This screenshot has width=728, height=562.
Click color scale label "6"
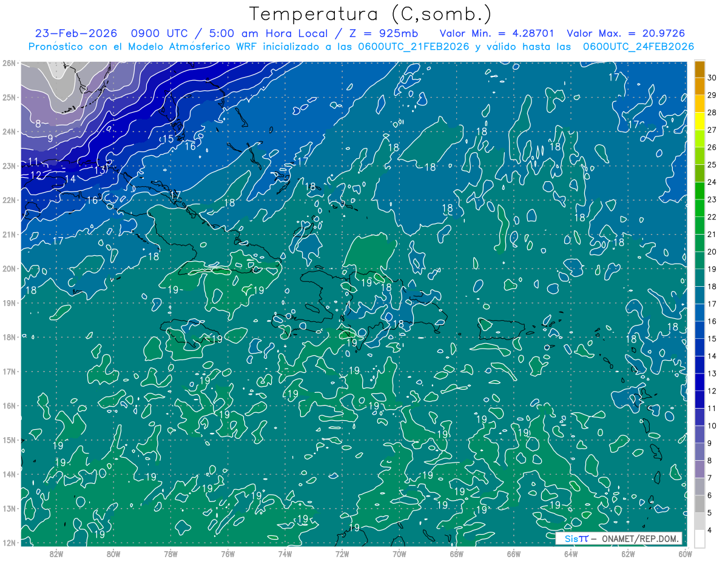click(710, 495)
